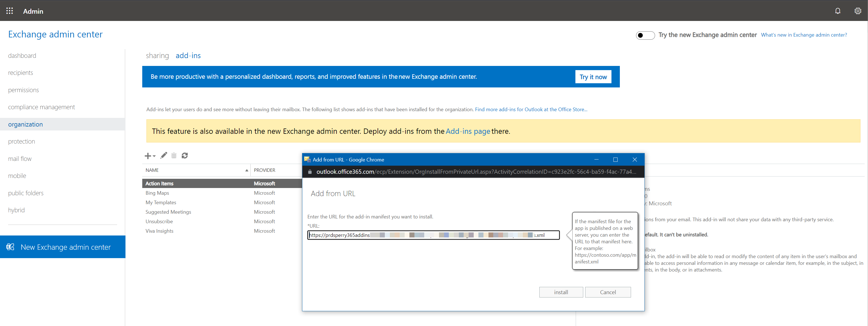Select the add-ins tab

188,56
